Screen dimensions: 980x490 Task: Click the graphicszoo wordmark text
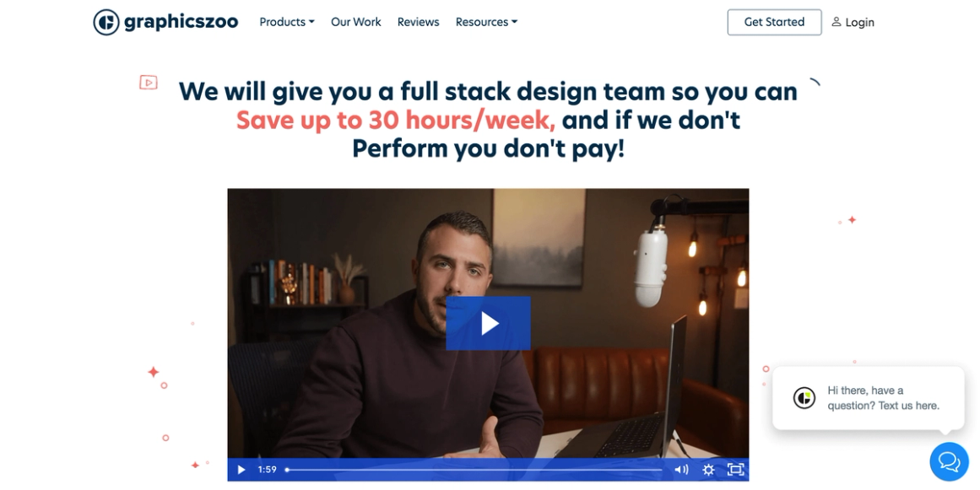click(181, 23)
